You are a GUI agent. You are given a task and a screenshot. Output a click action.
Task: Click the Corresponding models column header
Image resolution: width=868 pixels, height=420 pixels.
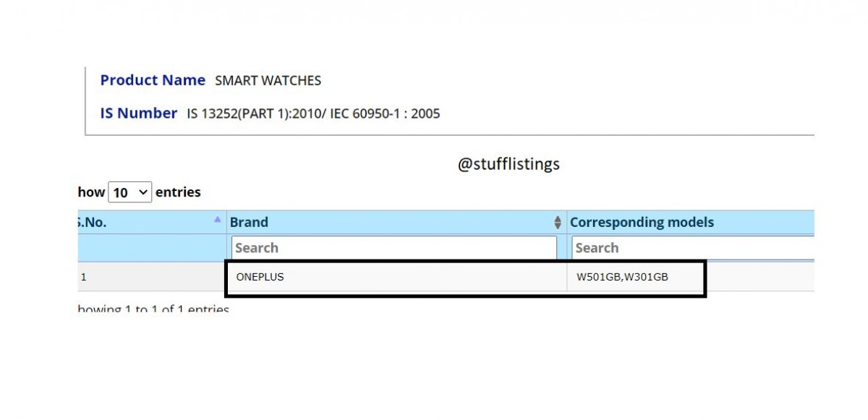[x=642, y=223]
